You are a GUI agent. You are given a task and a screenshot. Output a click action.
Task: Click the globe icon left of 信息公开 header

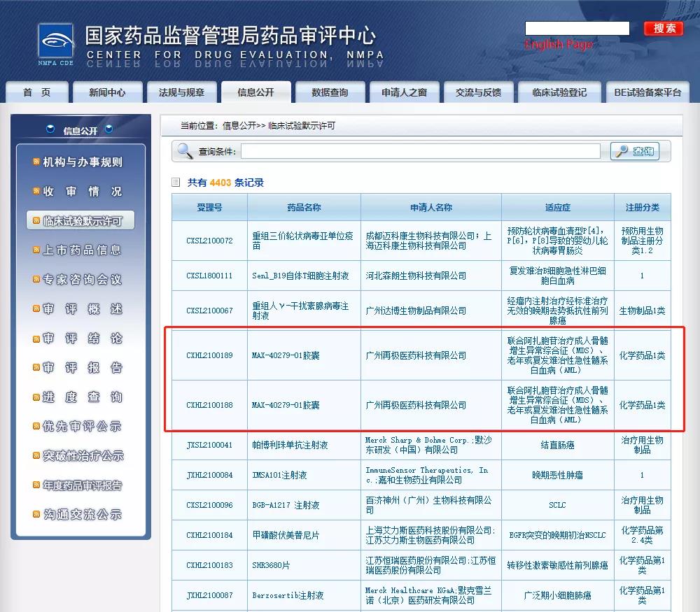[x=50, y=129]
